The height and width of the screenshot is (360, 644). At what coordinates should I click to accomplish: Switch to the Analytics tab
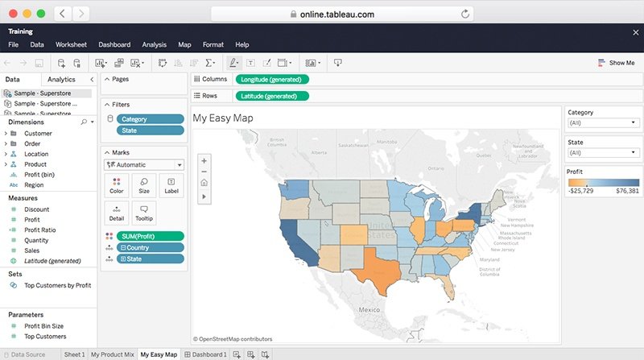[x=61, y=80]
